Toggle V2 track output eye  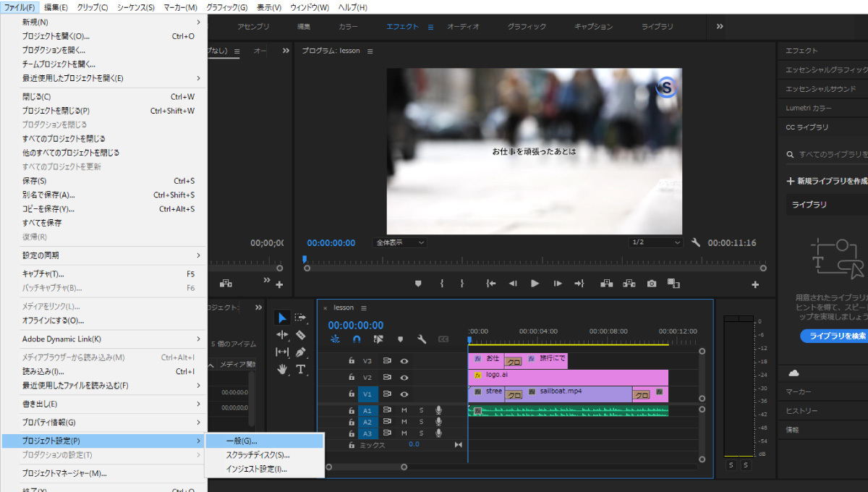click(404, 377)
